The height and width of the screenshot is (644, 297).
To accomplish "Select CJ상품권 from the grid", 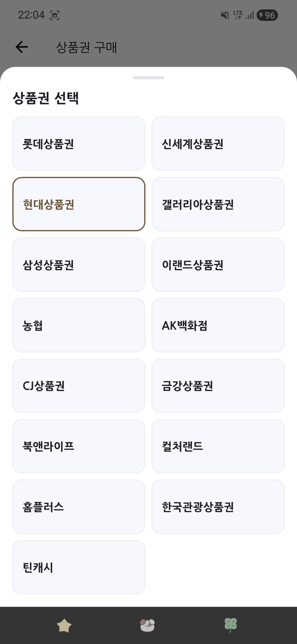I will (x=79, y=386).
